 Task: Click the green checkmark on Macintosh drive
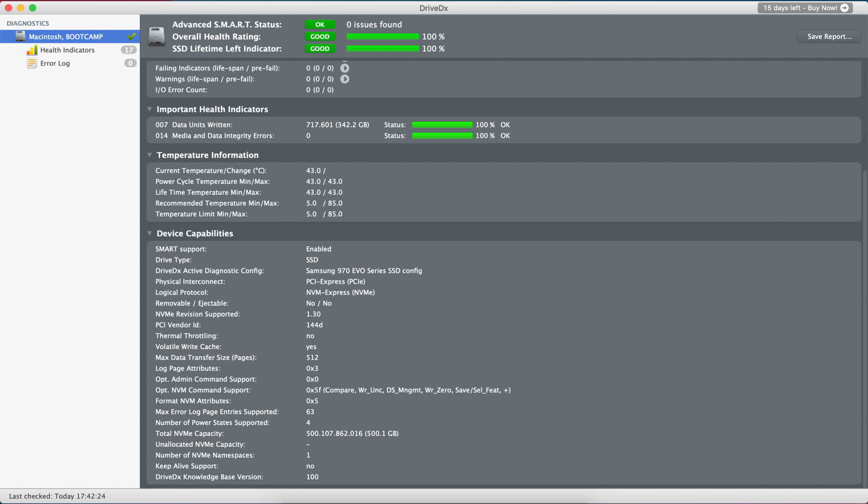[x=131, y=36]
